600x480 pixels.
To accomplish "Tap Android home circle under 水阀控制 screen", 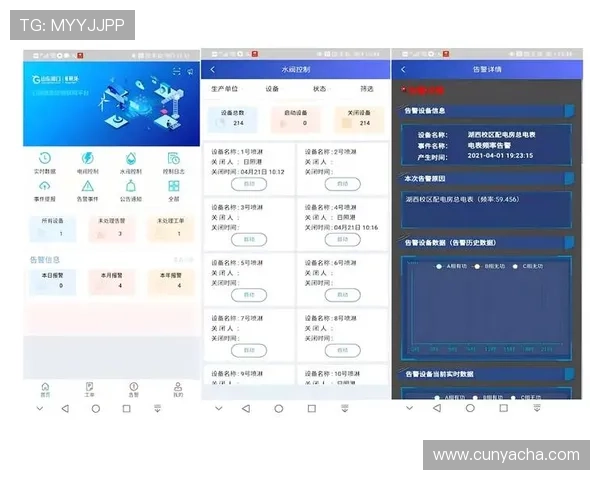I will 279,408.
